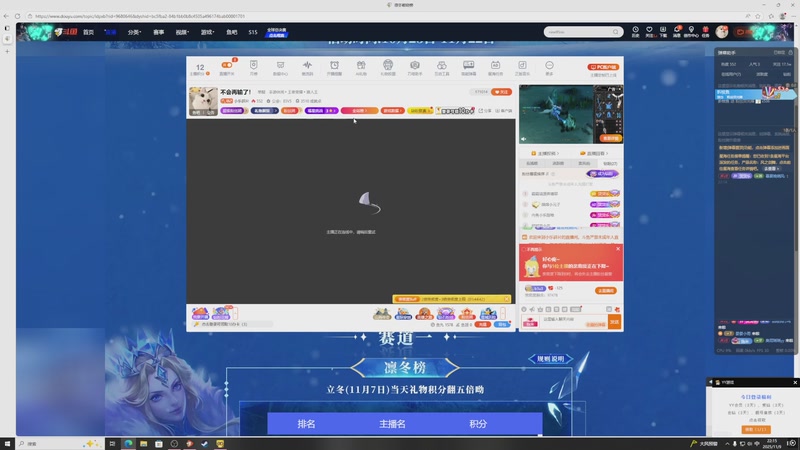The width and height of the screenshot is (800, 450).
Task: Open the picture-in-picture game video
Action: 571,114
